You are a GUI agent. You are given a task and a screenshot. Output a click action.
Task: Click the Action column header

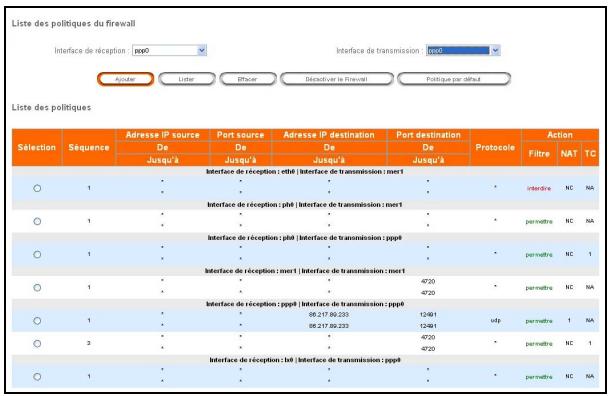(560, 135)
